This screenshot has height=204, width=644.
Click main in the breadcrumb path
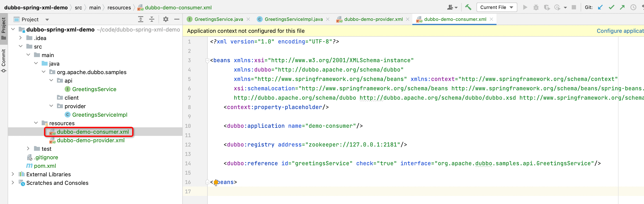(95, 7)
